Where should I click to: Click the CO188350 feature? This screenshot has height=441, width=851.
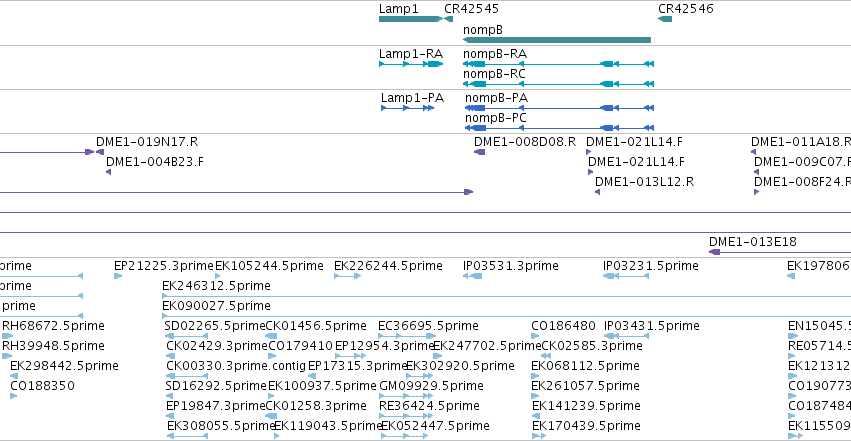14,397
